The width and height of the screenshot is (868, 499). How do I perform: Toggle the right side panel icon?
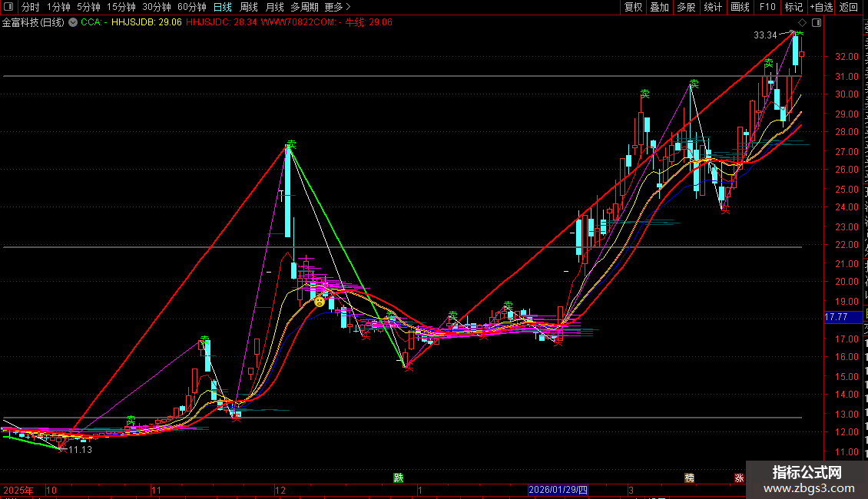coord(817,23)
